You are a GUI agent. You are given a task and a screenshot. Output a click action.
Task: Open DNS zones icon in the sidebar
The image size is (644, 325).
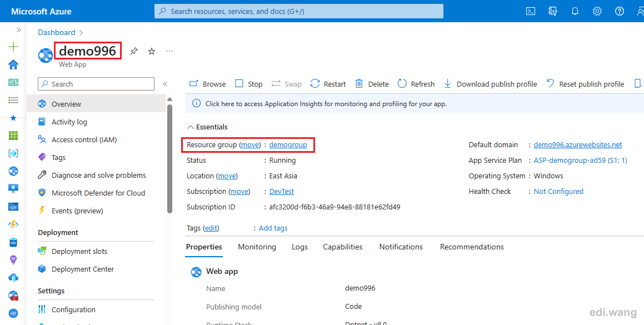(13, 313)
